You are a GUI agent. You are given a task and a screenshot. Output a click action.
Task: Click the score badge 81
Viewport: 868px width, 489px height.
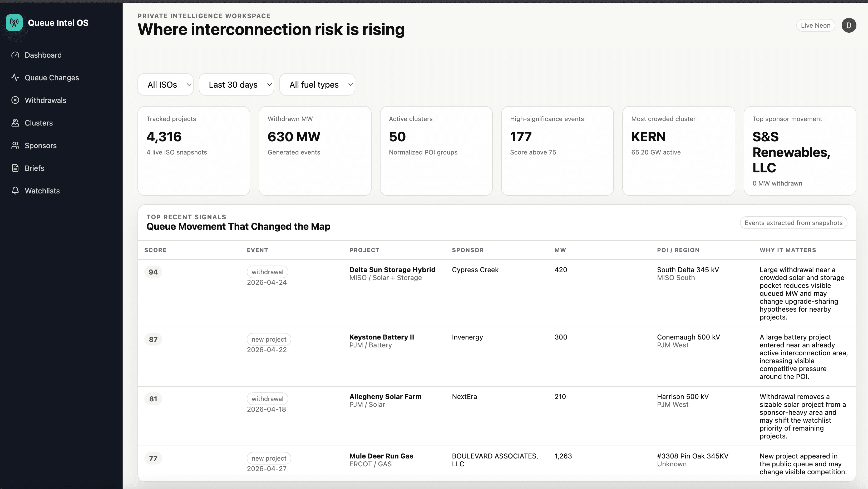click(153, 399)
